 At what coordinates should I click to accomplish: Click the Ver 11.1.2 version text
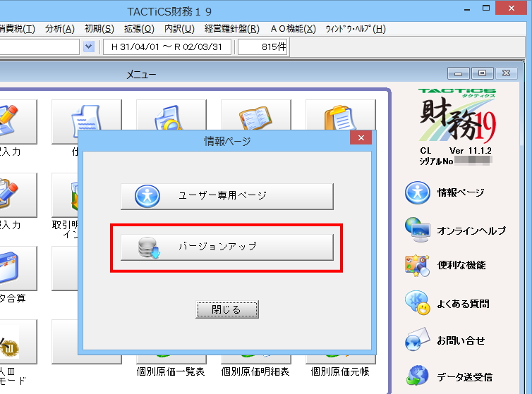470,151
